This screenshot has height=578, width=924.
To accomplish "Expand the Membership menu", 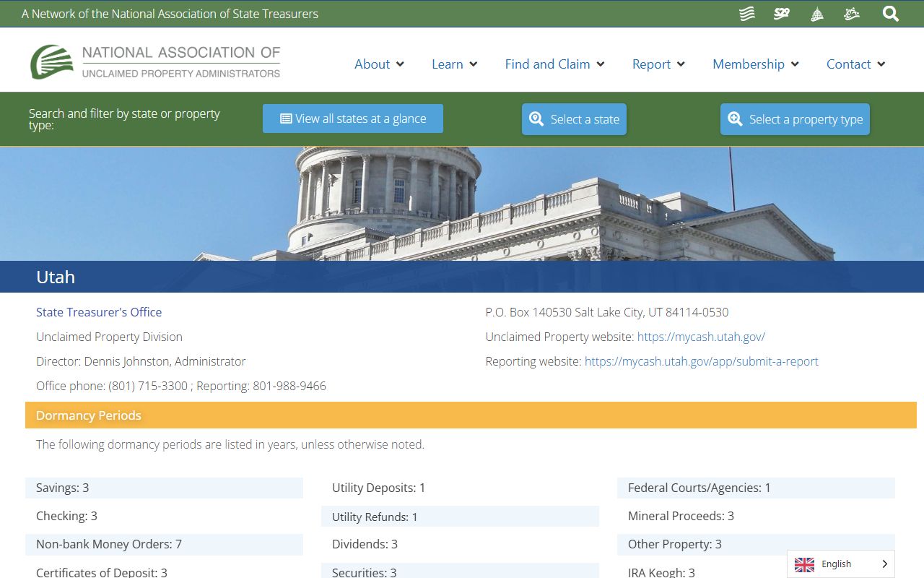I will pos(756,64).
